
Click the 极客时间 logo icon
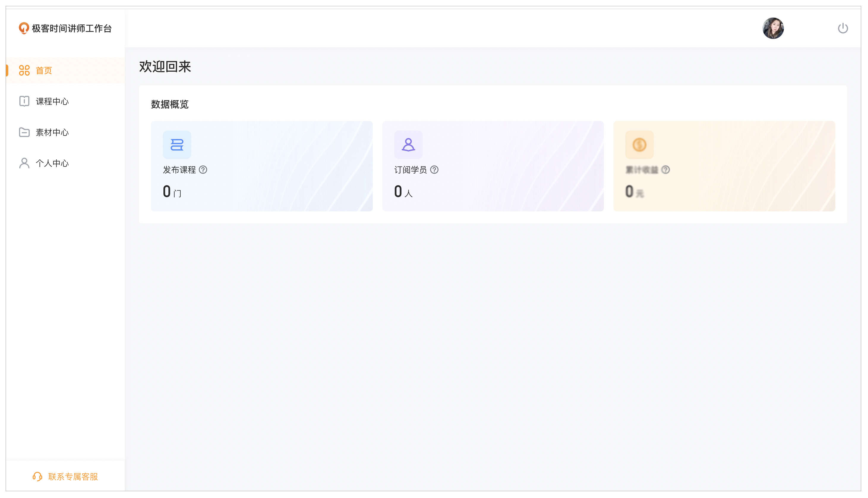pos(23,28)
